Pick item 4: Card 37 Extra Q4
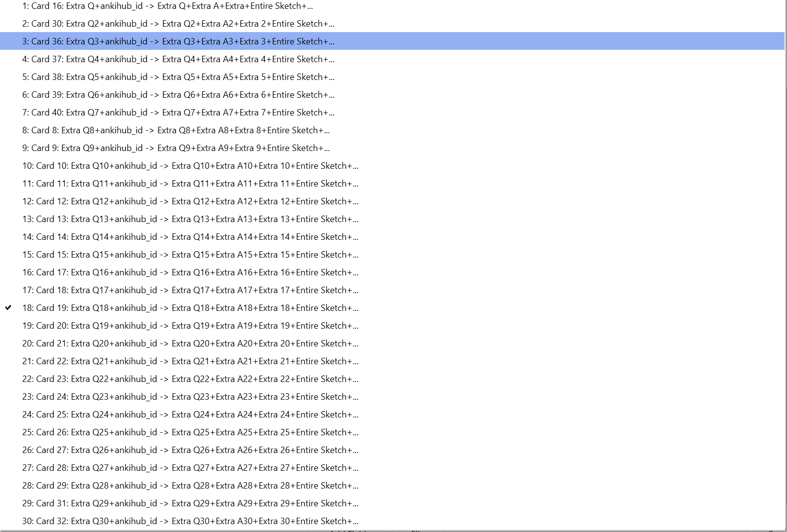 [x=178, y=59]
